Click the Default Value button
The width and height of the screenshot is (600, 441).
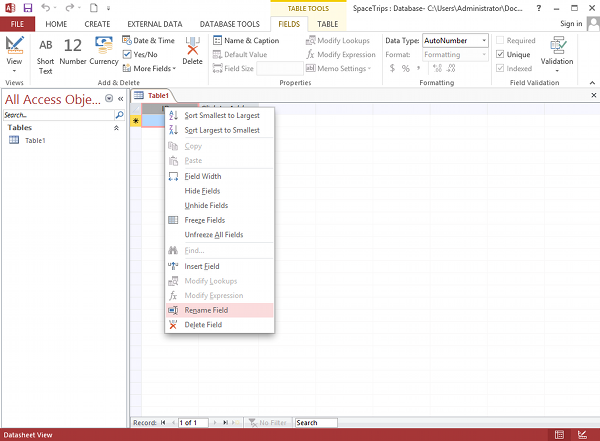click(x=240, y=54)
